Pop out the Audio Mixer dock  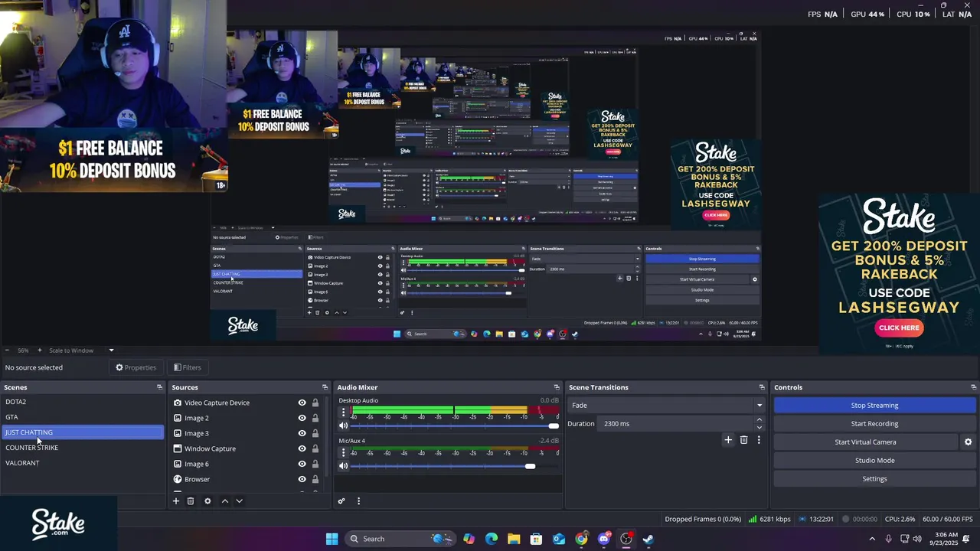click(557, 387)
